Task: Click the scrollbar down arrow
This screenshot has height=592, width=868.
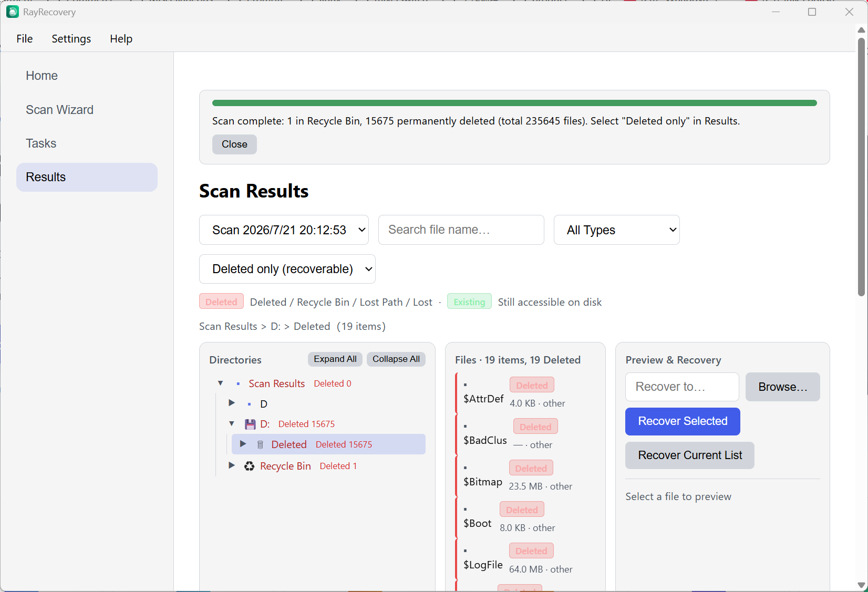Action: 861,585
